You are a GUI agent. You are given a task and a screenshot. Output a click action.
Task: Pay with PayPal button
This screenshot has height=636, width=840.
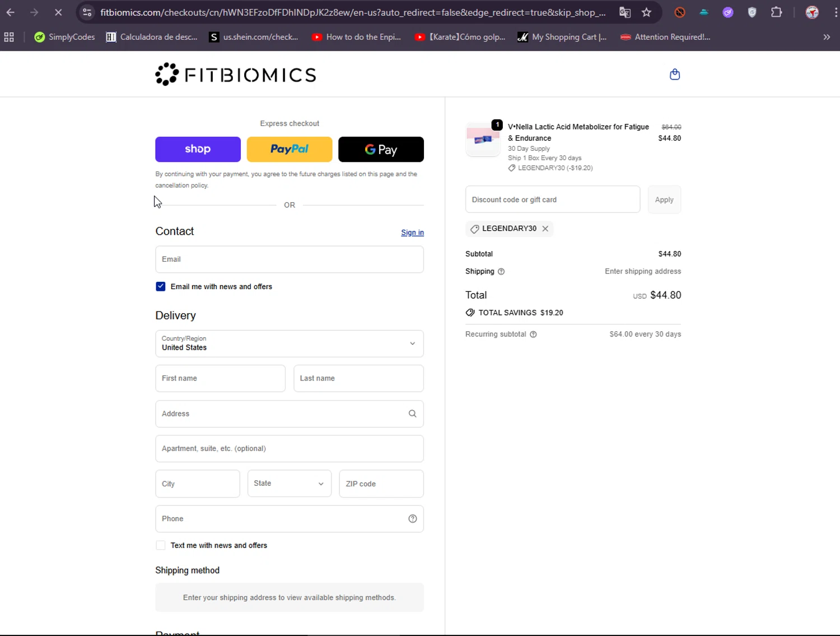(290, 149)
